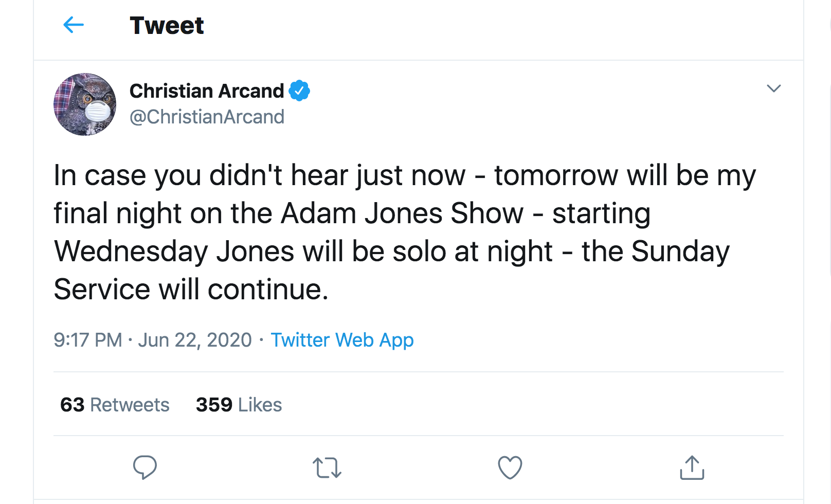Expand the tweet options chevron menu
This screenshot has width=831, height=504.
pos(773,88)
